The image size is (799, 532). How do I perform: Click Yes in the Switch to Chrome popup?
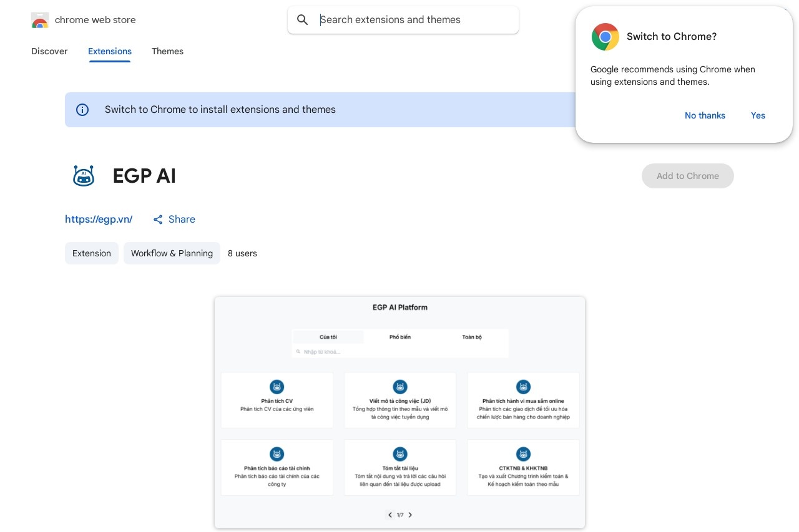[x=758, y=115]
